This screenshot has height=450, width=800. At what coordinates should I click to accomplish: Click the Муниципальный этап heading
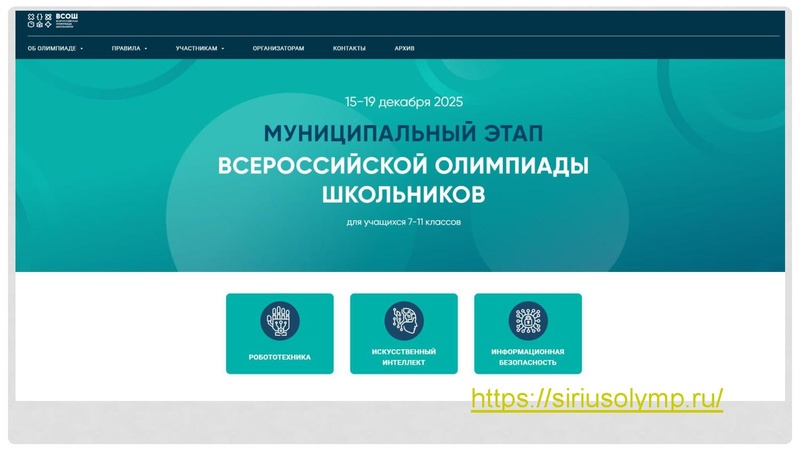403,134
